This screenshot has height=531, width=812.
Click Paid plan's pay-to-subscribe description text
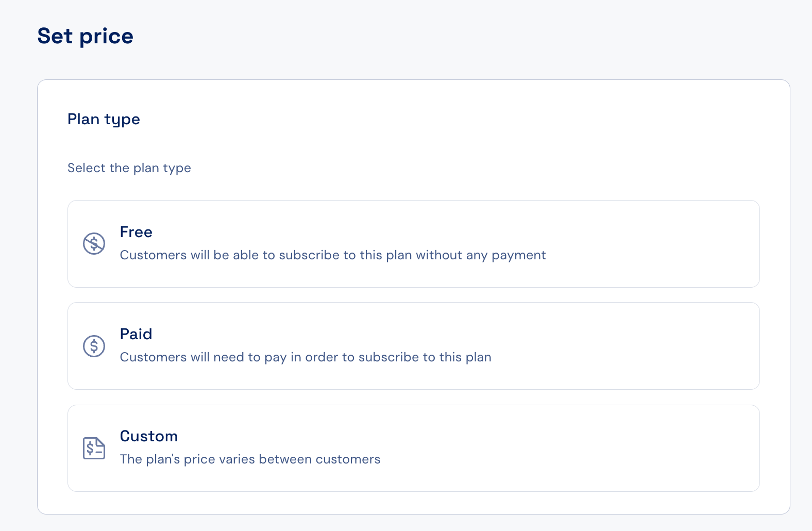(306, 357)
